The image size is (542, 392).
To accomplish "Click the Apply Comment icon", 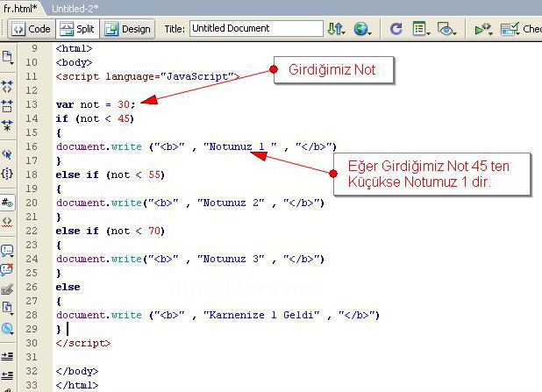I will click(8, 250).
